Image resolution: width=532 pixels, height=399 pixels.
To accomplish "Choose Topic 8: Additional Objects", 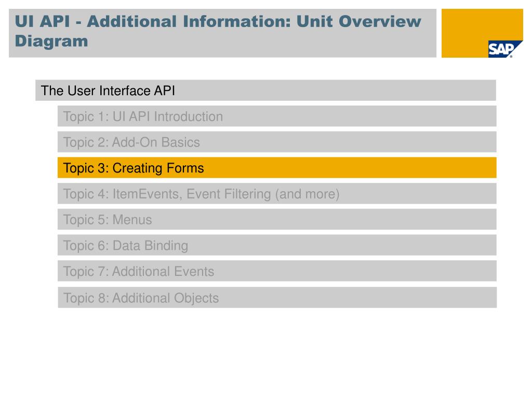I will pyautogui.click(x=141, y=298).
